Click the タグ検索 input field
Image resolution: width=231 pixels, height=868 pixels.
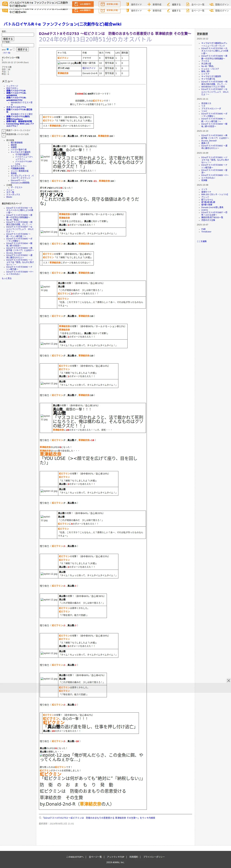(18, 45)
